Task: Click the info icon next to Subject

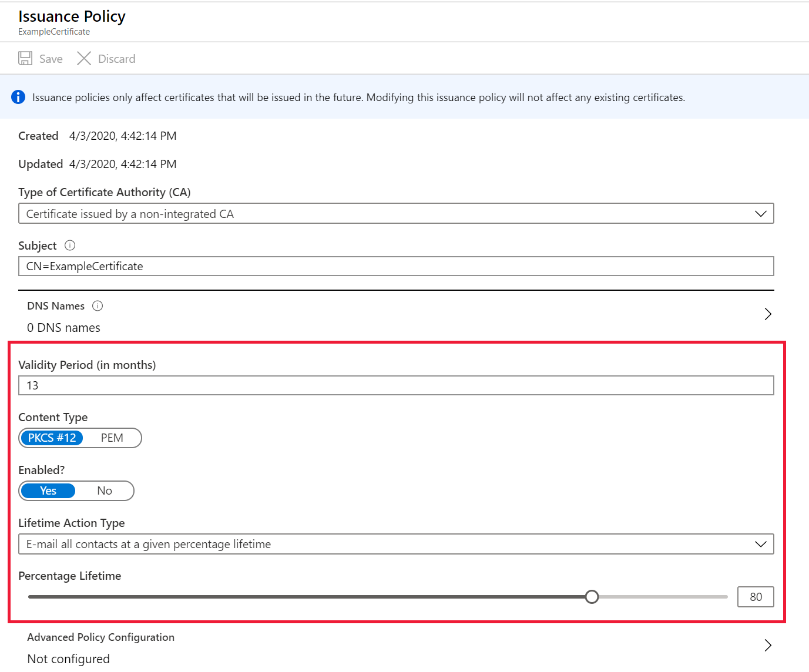Action: (x=69, y=246)
